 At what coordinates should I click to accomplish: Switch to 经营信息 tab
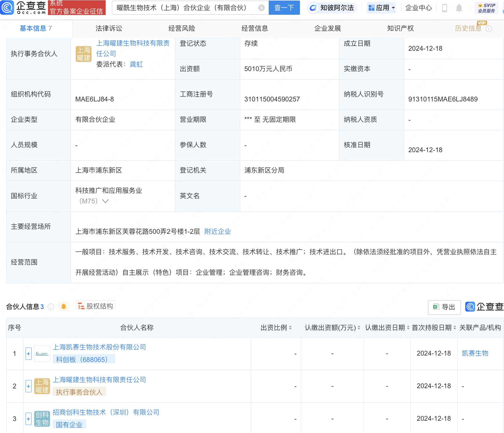coord(255,28)
